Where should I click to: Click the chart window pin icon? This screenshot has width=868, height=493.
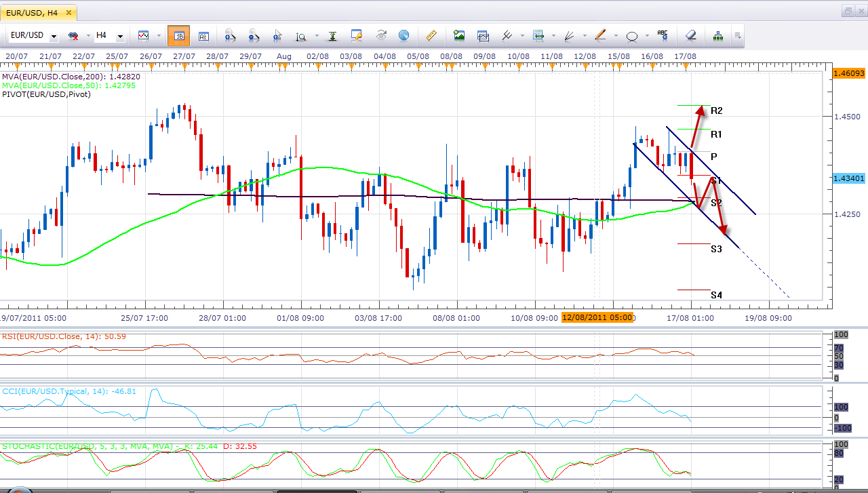tap(357, 36)
